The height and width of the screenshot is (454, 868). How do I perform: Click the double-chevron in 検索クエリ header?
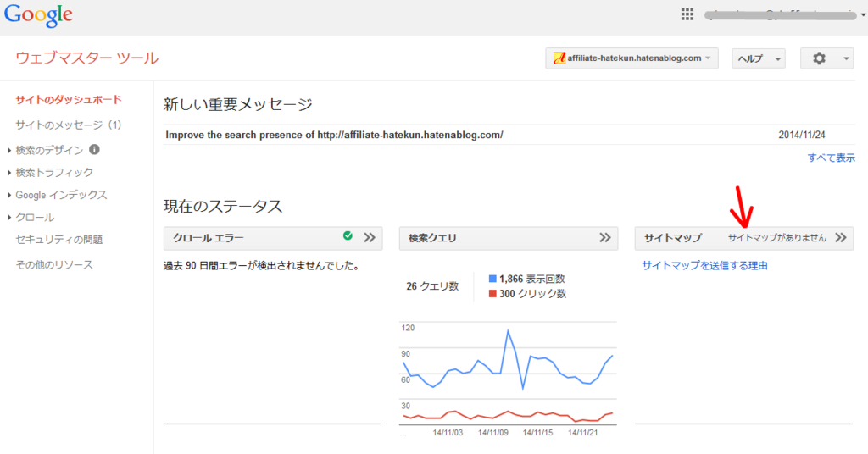tap(605, 238)
